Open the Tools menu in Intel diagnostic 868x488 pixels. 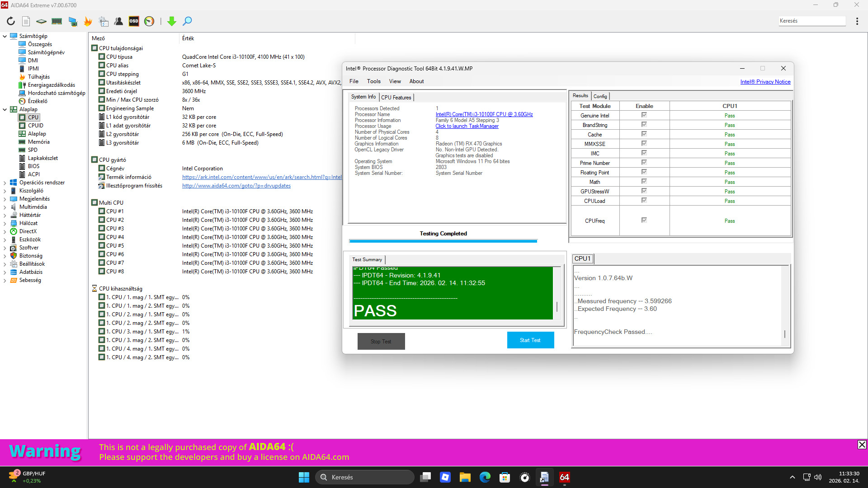pyautogui.click(x=373, y=81)
